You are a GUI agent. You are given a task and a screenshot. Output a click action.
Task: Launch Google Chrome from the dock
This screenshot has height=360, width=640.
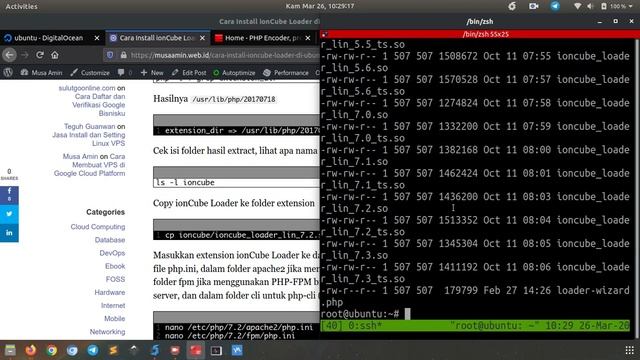pyautogui.click(x=51, y=350)
